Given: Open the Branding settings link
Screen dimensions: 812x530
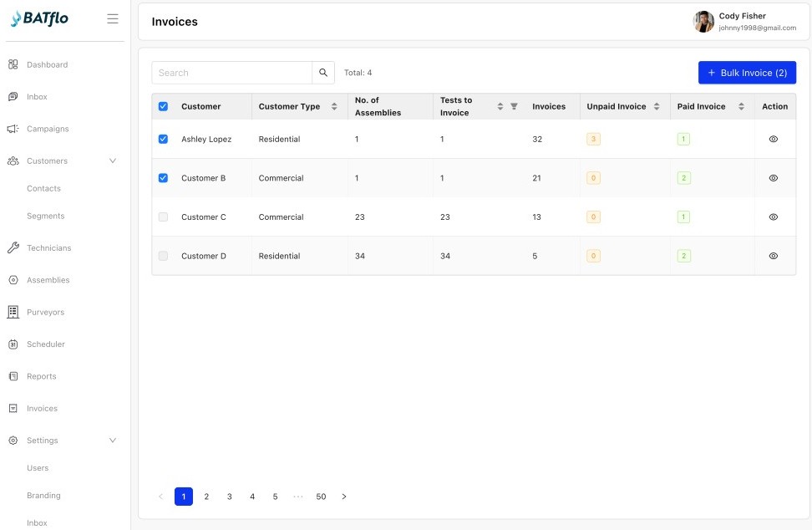Looking at the screenshot, I should point(43,495).
